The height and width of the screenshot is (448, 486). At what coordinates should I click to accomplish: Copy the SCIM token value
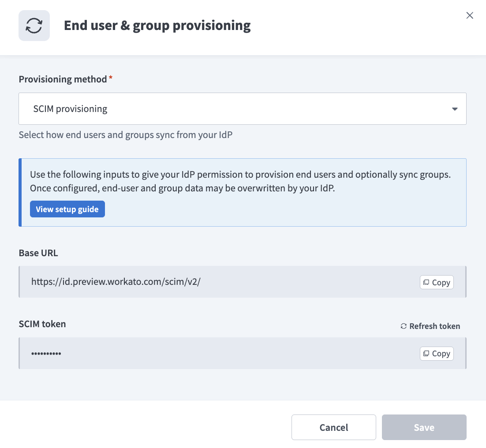436,353
